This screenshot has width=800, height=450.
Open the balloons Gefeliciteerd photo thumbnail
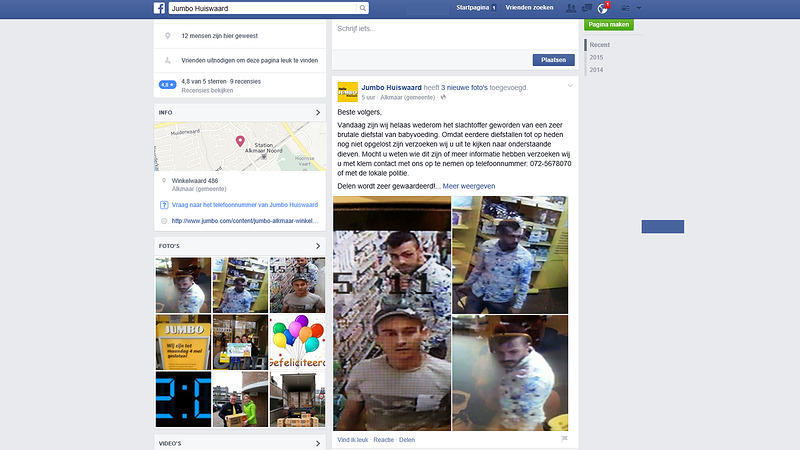tap(297, 342)
